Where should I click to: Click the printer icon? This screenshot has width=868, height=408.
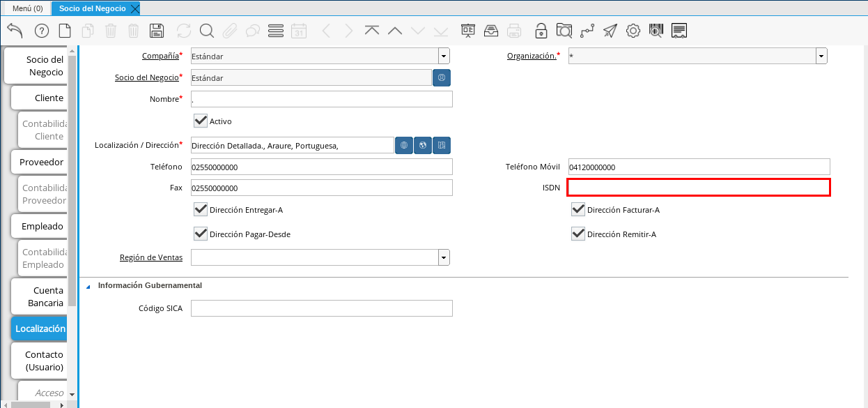pos(514,31)
